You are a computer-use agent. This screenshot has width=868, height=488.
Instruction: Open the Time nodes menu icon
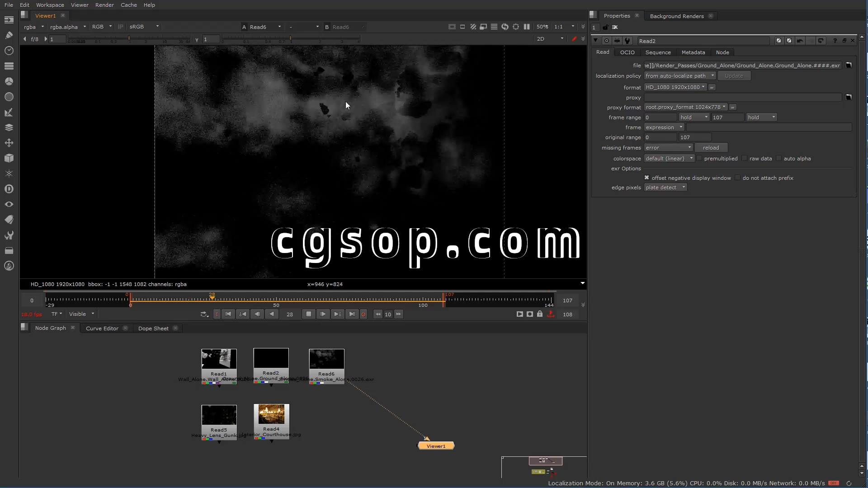pos(9,51)
